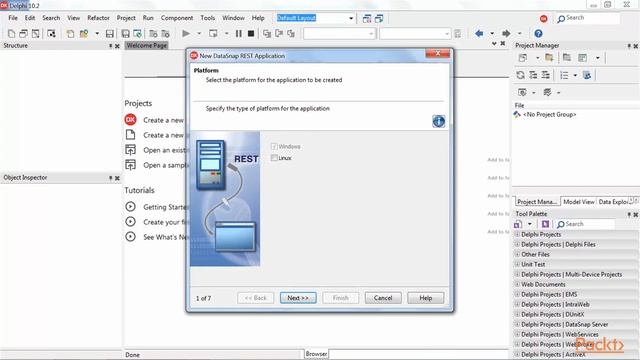Open the Run button dropdown arrow

[199, 33]
